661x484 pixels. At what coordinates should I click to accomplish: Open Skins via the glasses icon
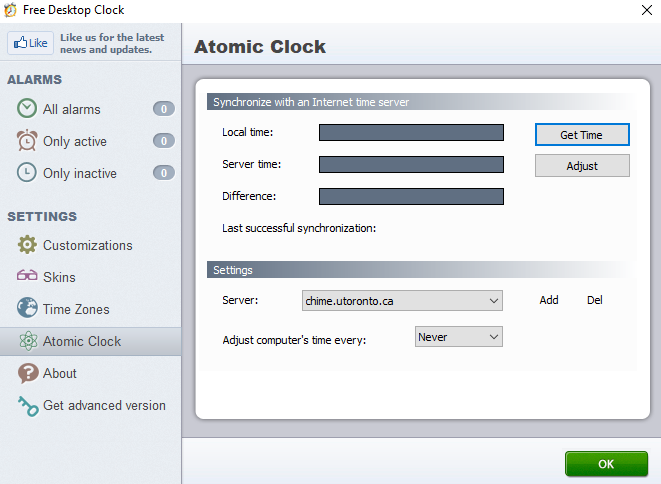coord(27,276)
